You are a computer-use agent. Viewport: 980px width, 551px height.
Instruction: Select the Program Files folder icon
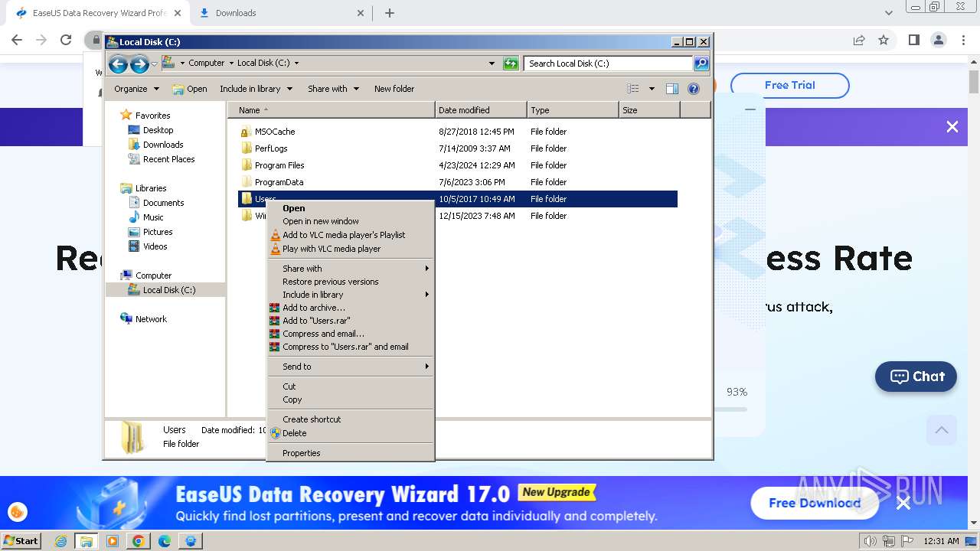[x=246, y=165]
